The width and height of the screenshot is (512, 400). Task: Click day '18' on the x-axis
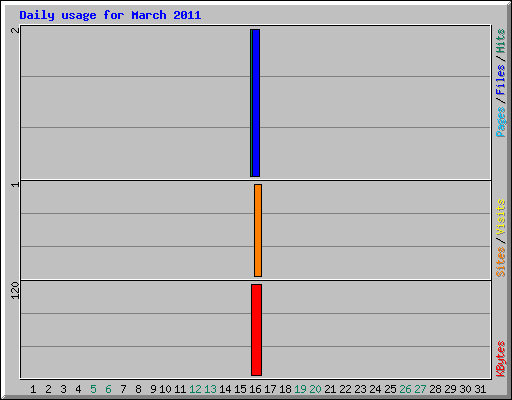pos(285,389)
